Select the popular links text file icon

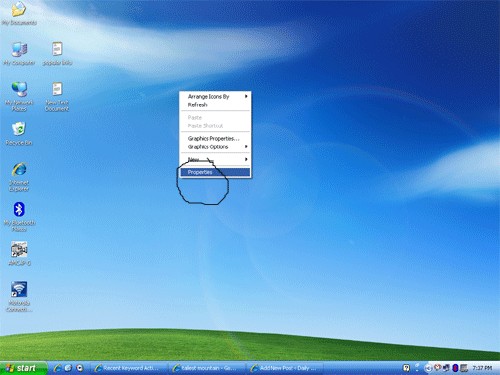[x=57, y=53]
